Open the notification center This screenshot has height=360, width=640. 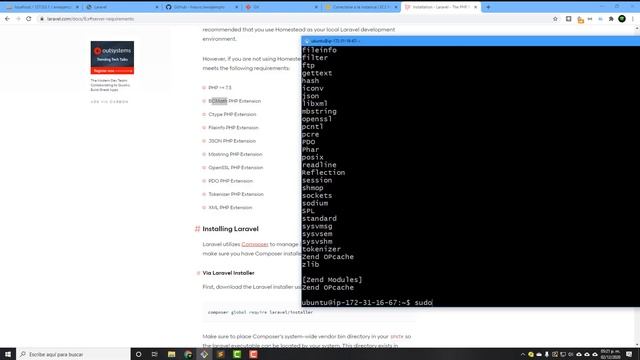coord(629,354)
